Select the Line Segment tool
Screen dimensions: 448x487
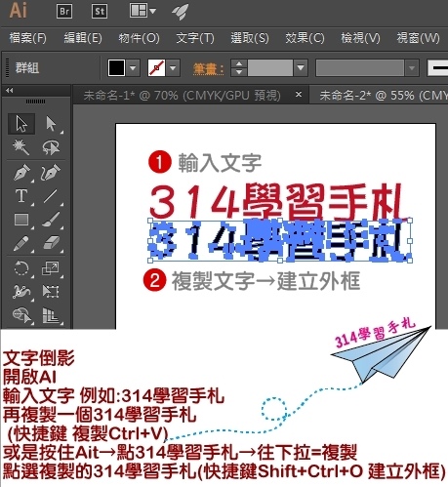click(51, 196)
